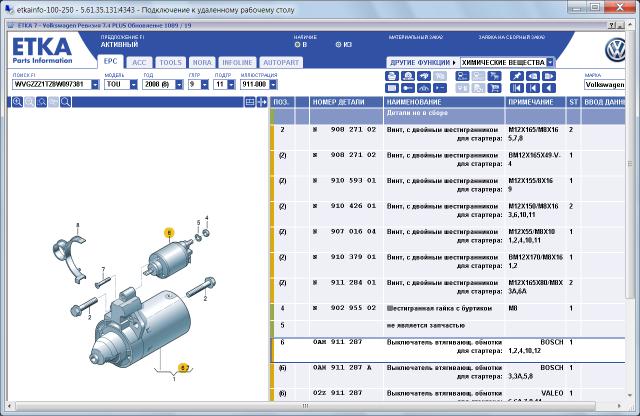Select the В availability radio button
The height and width of the screenshot is (416, 640).
click(297, 44)
